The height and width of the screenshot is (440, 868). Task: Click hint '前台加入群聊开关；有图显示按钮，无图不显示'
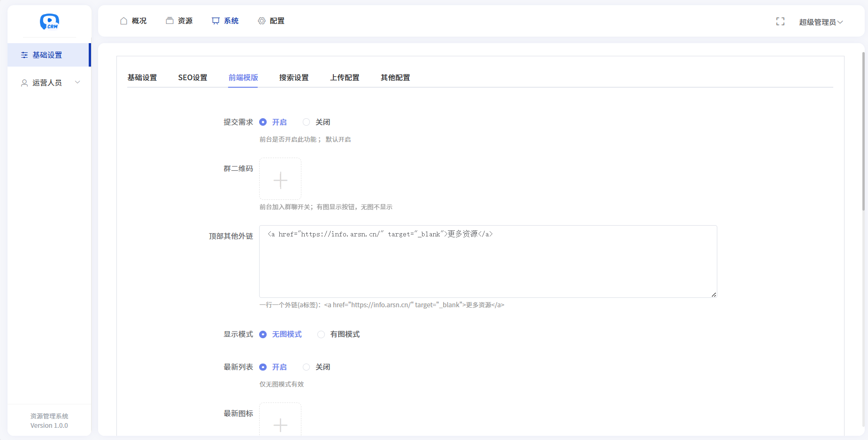(326, 207)
